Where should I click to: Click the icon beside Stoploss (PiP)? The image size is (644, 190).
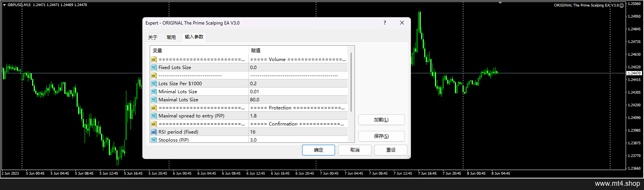[x=154, y=140]
